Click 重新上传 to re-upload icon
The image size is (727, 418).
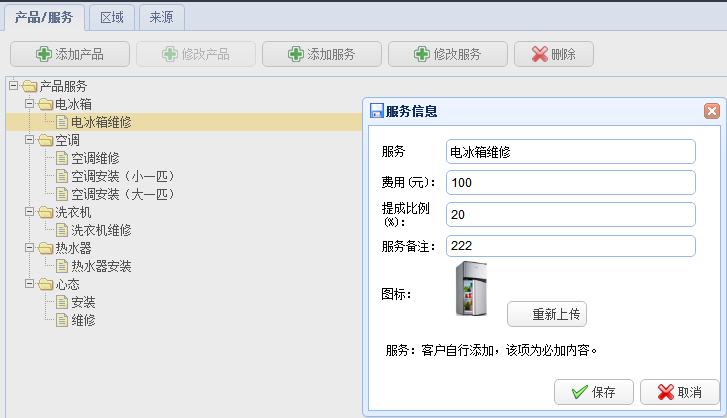[x=547, y=314]
